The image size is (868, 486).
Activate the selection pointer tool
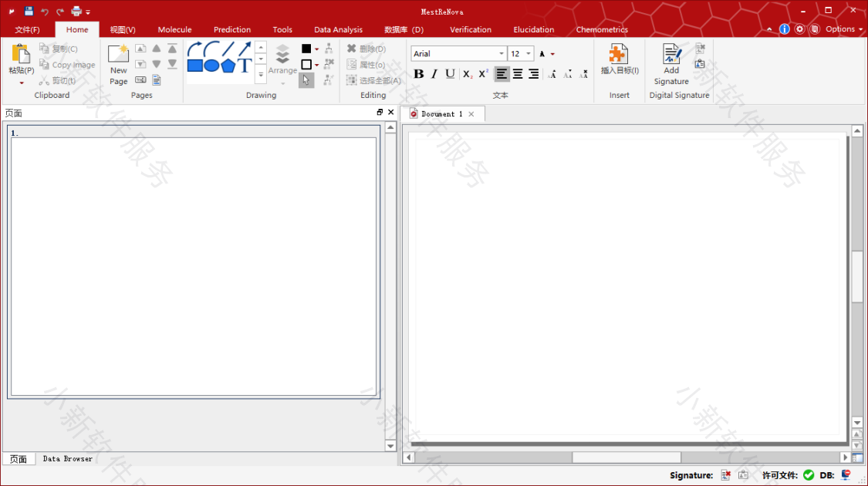pyautogui.click(x=306, y=80)
